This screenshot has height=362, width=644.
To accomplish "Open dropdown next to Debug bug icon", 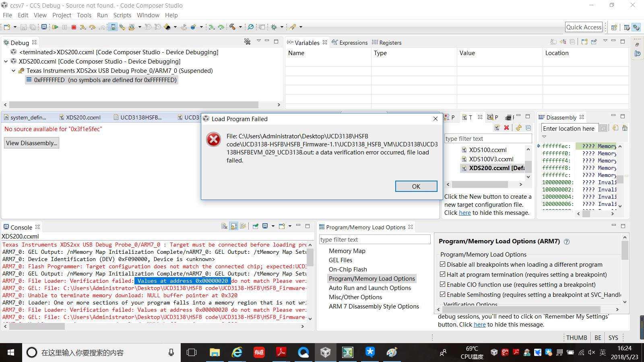I will pyautogui.click(x=282, y=27).
